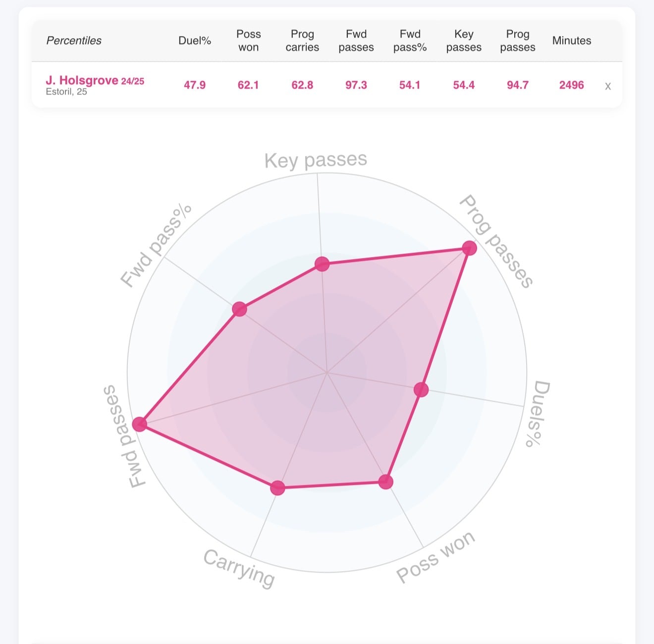Sort by the Minutes column header
The image size is (654, 644).
point(572,41)
